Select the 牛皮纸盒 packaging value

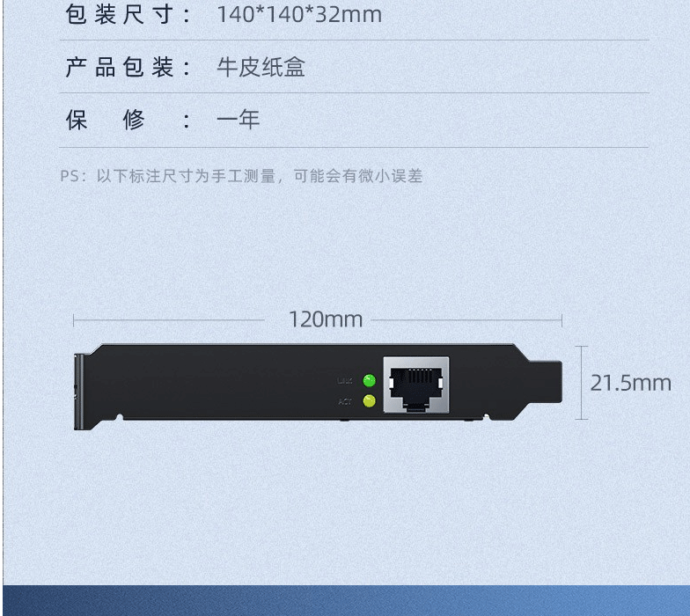pyautogui.click(x=261, y=67)
